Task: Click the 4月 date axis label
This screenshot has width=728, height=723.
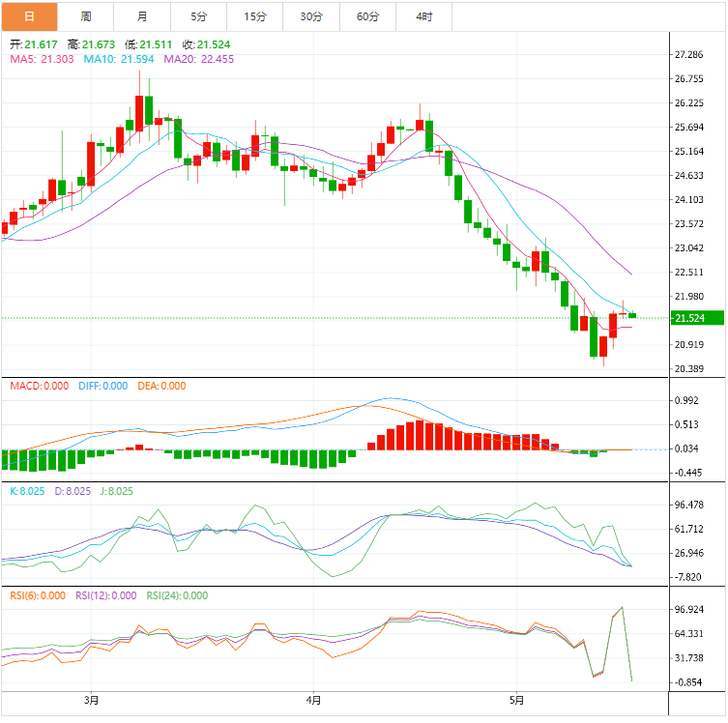Action: 314,700
